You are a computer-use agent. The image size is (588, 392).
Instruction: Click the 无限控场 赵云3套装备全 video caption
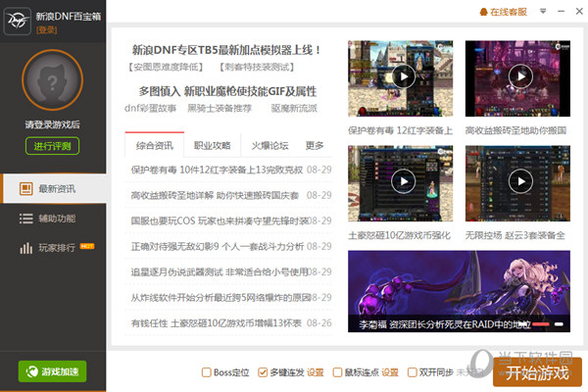click(514, 235)
